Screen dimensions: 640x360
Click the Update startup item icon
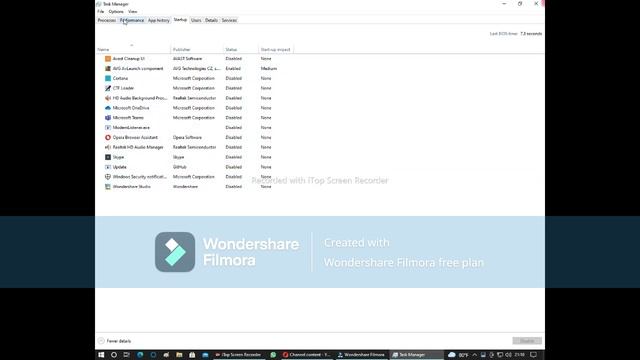[108, 167]
